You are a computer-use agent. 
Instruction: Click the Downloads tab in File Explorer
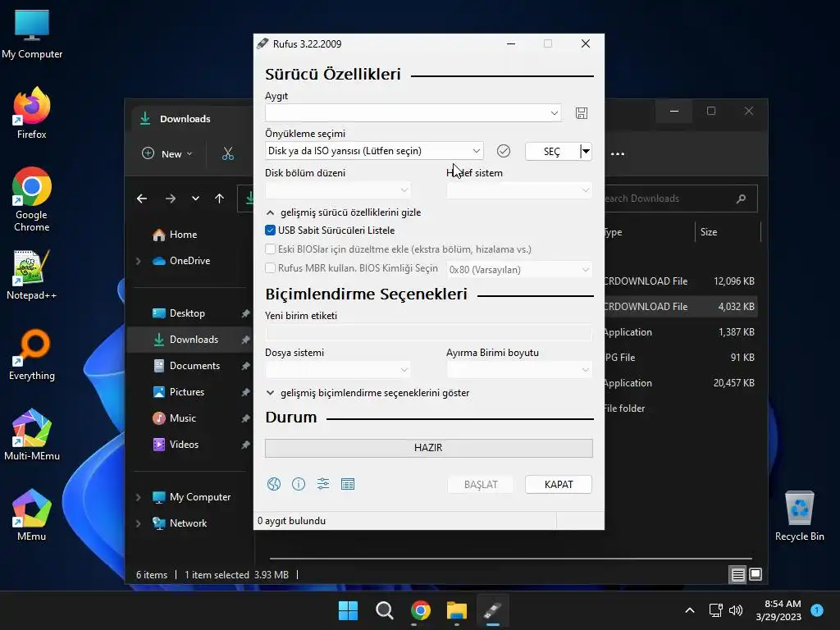pyautogui.click(x=190, y=119)
